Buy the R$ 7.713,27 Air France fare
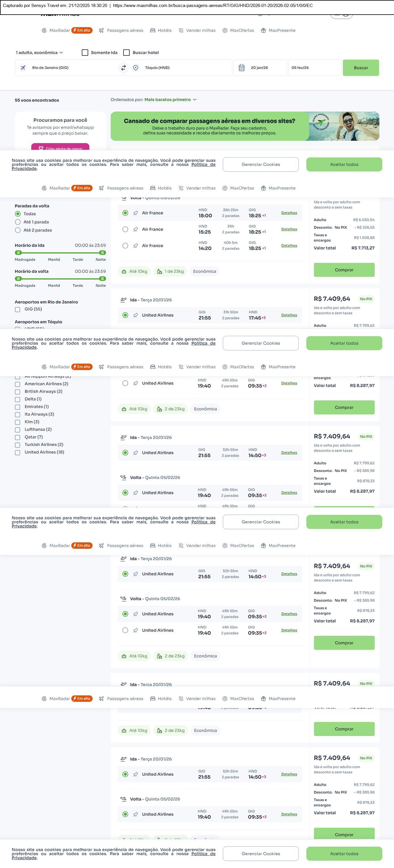Screen dimensions: 394x868 (344, 270)
